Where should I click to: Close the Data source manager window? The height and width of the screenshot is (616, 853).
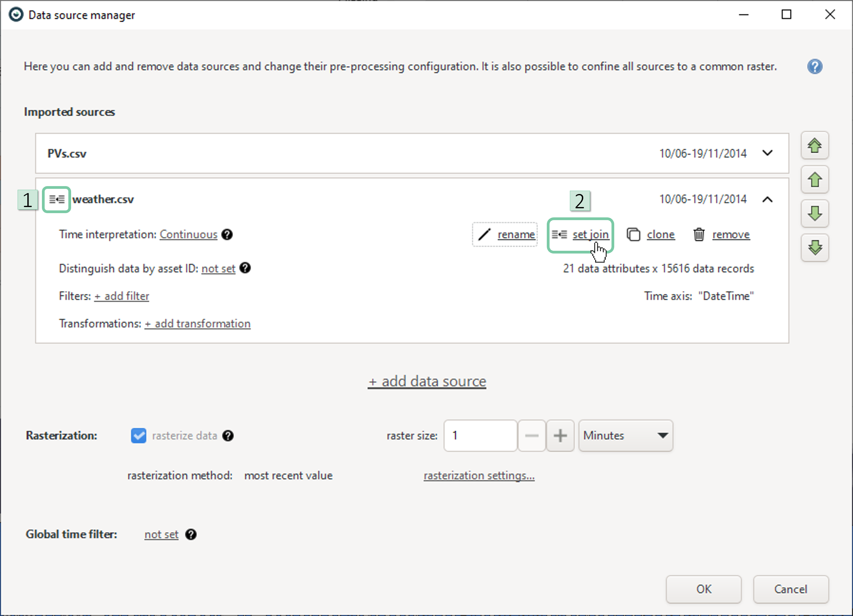(x=830, y=15)
